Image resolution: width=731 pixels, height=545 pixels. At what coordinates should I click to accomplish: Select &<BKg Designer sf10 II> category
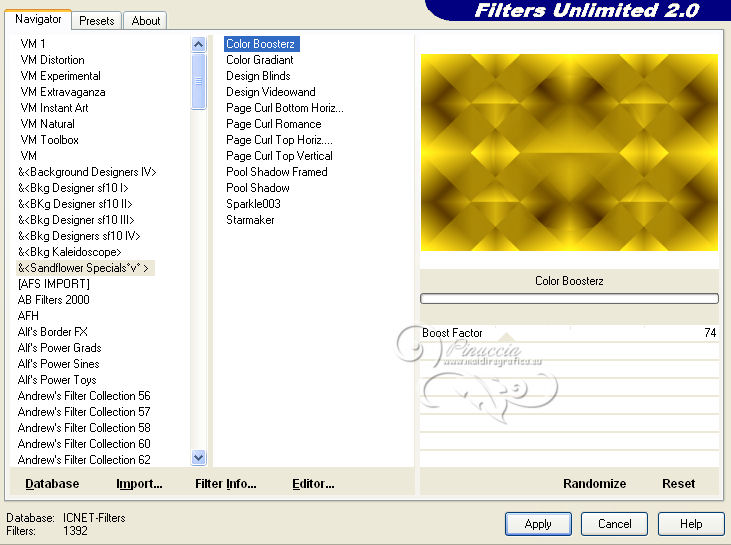(x=75, y=204)
